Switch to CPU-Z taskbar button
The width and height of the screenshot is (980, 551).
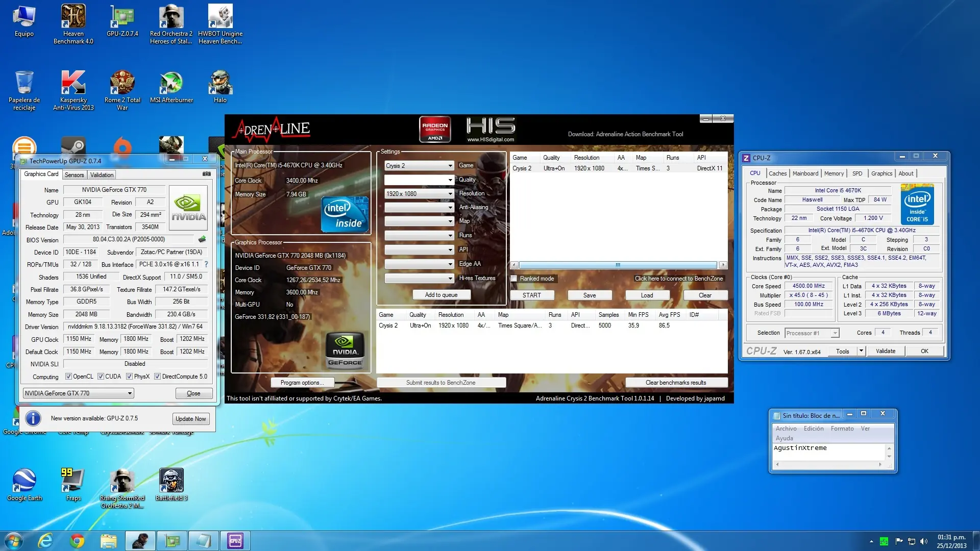(235, 541)
